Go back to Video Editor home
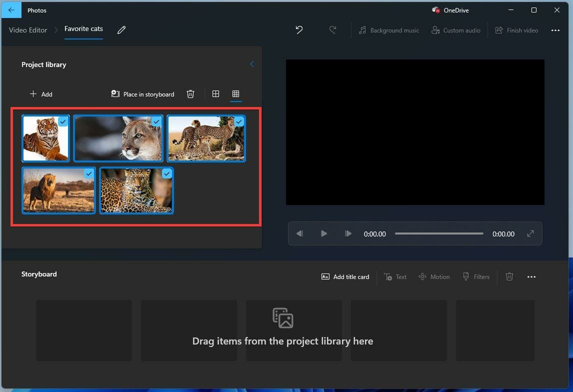 (x=27, y=30)
